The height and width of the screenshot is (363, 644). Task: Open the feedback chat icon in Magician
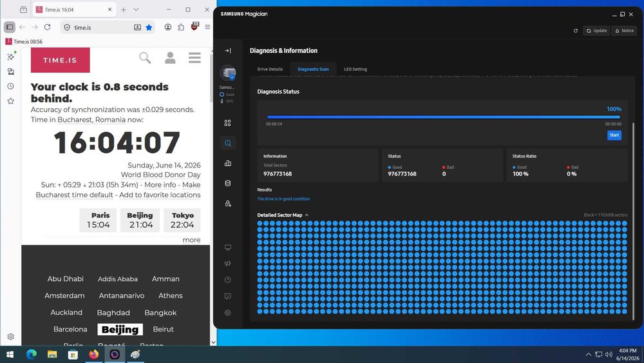(x=227, y=296)
